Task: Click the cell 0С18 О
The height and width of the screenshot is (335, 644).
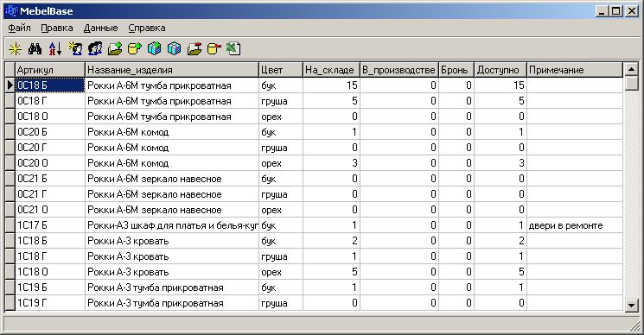Action: coord(50,117)
